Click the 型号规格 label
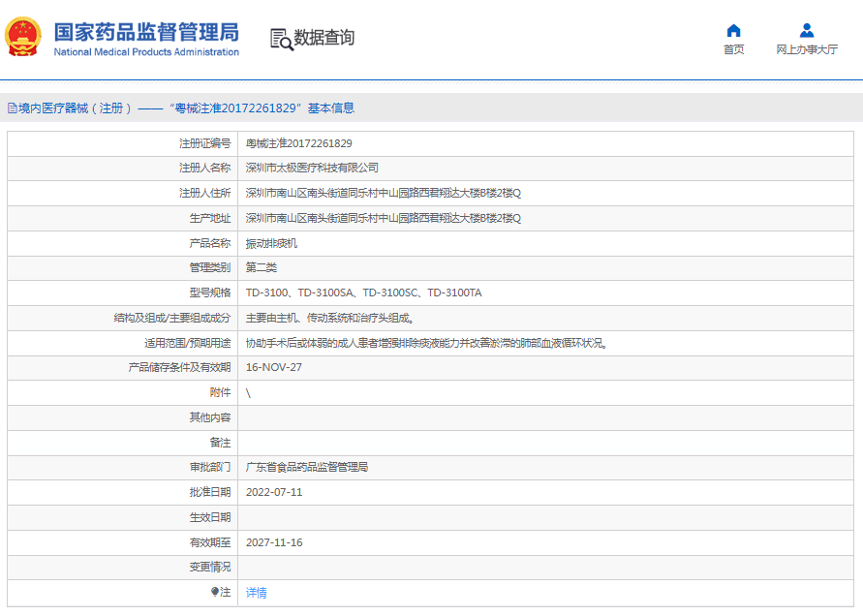 [x=210, y=293]
